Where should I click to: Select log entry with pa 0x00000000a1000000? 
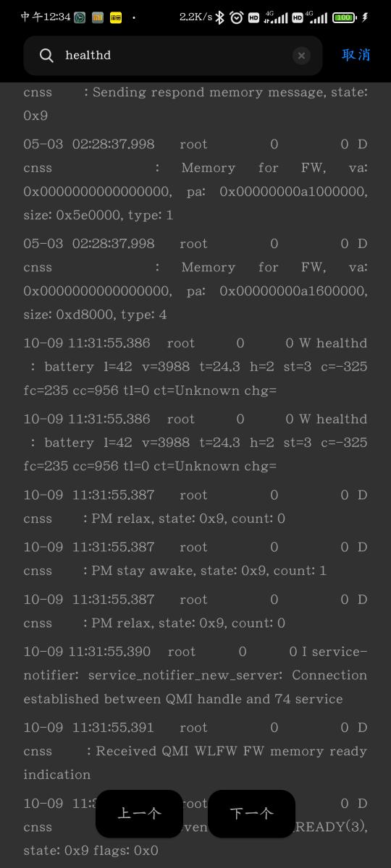pyautogui.click(x=195, y=179)
